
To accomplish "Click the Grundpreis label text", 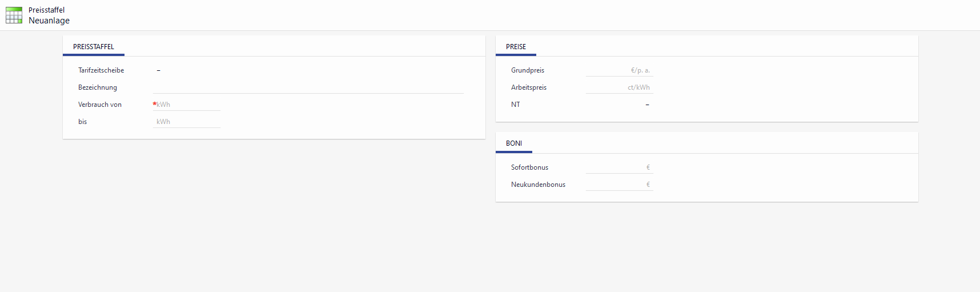I will point(528,70).
